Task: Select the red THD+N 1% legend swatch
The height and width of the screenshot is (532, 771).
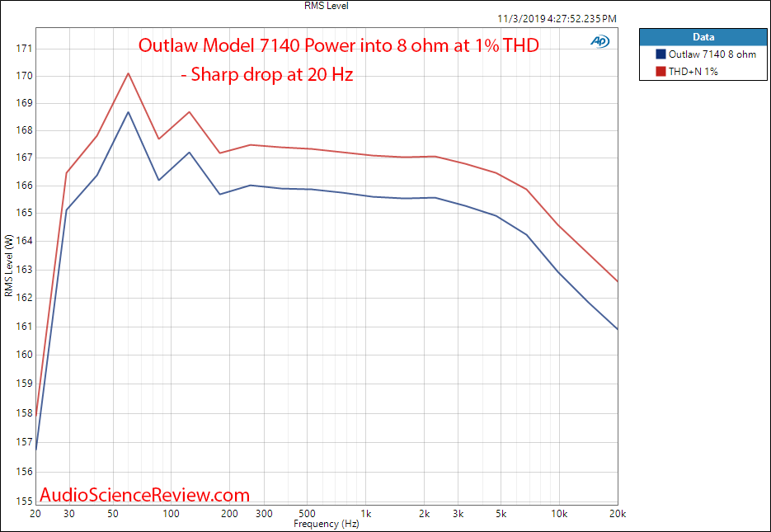Action: pos(661,71)
